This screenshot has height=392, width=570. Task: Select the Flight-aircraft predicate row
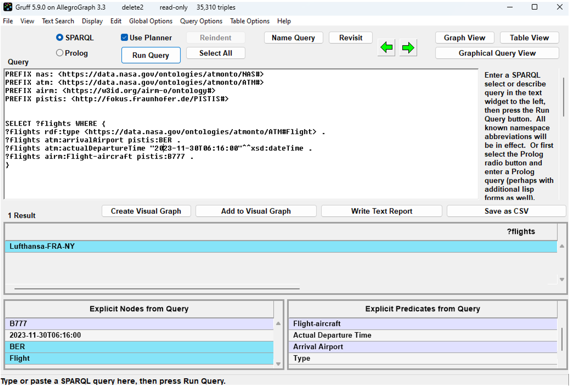point(422,324)
